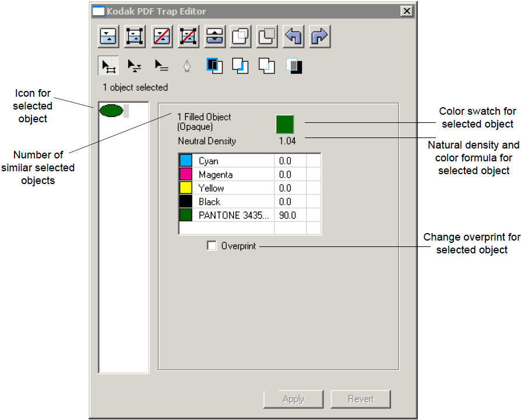Click the red-slashed trap icon without handles
The width and height of the screenshot is (521, 420).
[x=162, y=36]
